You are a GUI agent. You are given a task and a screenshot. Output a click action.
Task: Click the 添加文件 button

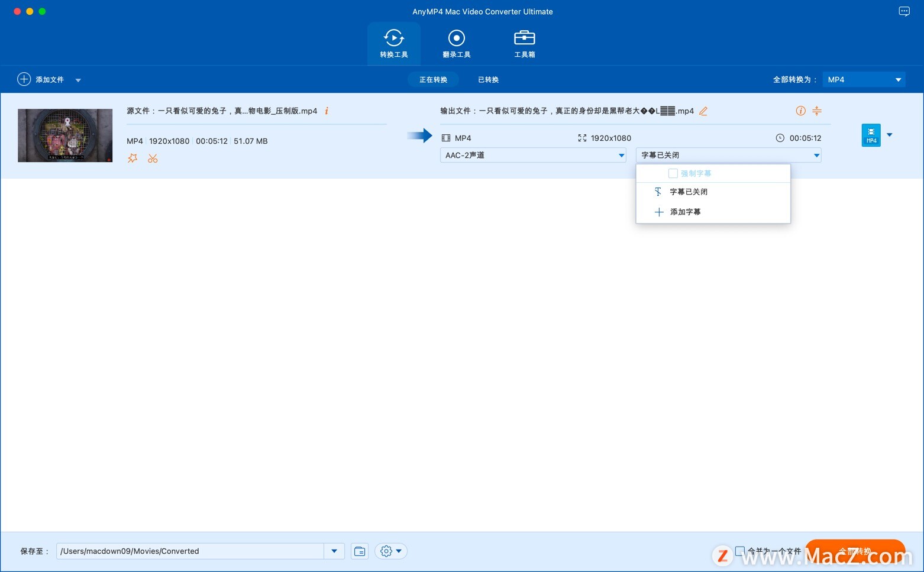pyautogui.click(x=41, y=79)
